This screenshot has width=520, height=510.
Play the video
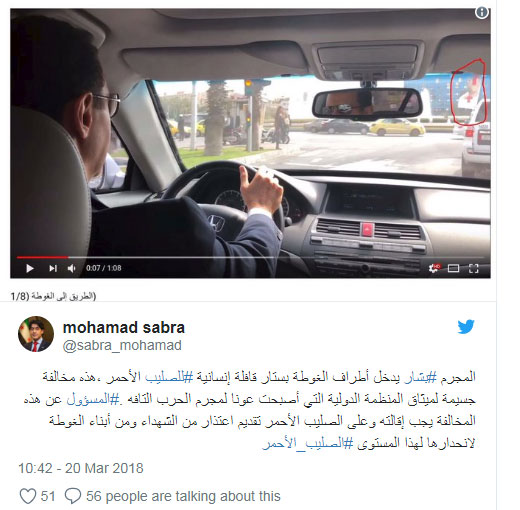30,268
